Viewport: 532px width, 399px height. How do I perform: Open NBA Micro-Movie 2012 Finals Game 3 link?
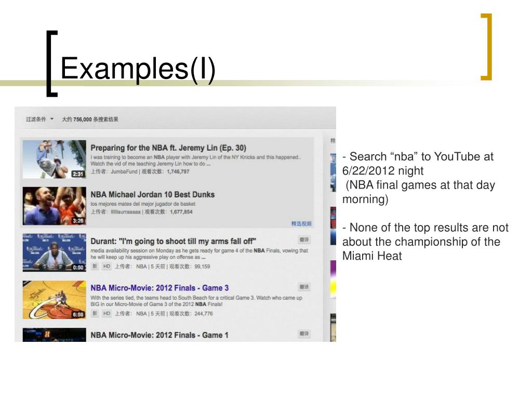click(x=159, y=288)
